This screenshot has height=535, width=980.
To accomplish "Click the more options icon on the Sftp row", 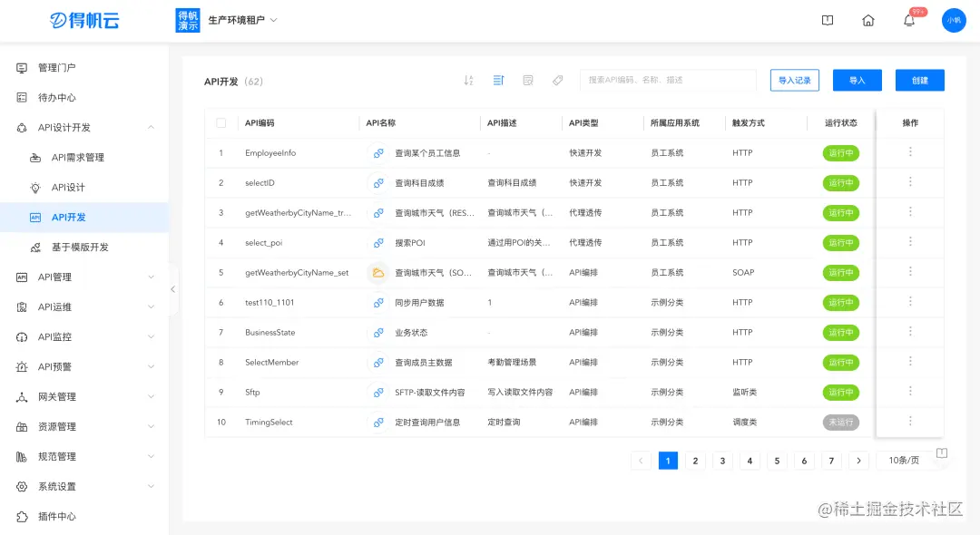I will coord(910,392).
